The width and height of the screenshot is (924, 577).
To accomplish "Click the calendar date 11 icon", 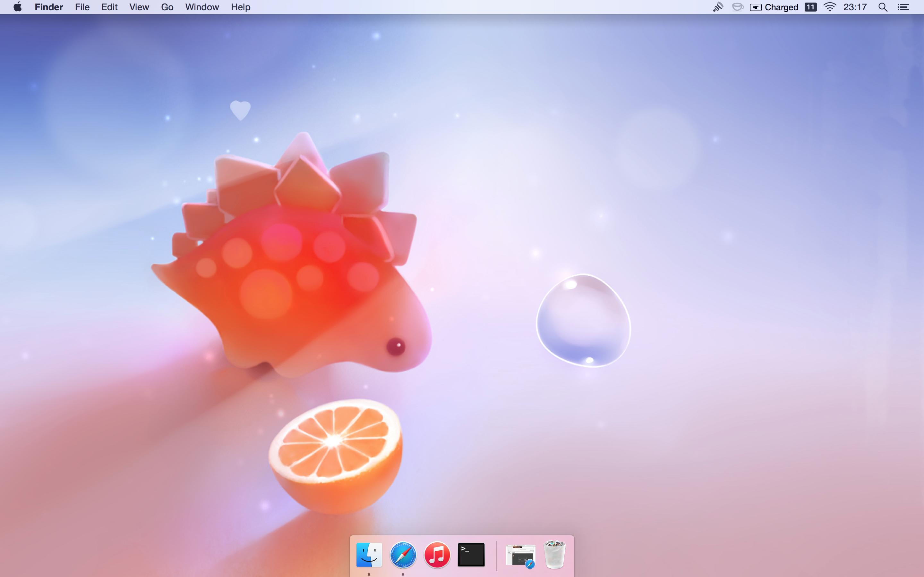I will 810,7.
